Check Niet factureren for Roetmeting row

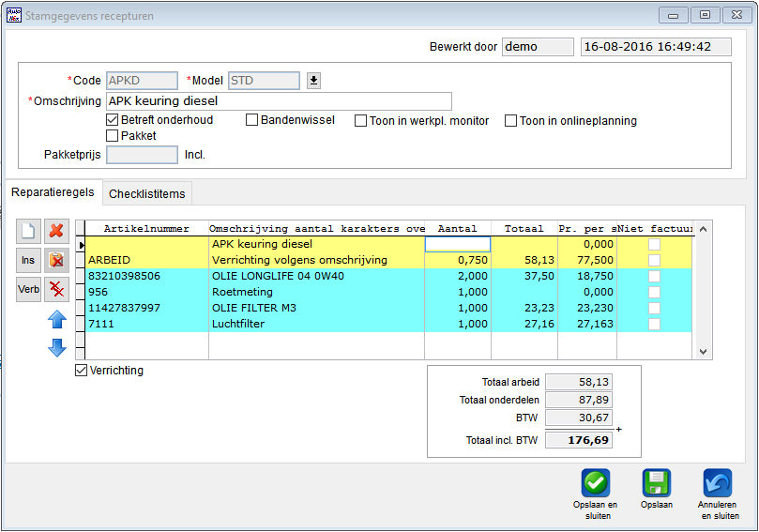655,293
